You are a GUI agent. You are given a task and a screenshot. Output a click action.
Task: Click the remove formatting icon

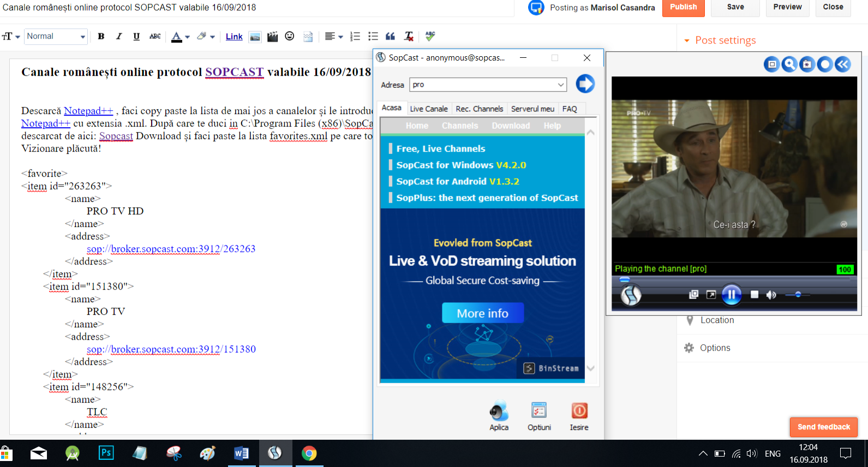[x=409, y=37]
